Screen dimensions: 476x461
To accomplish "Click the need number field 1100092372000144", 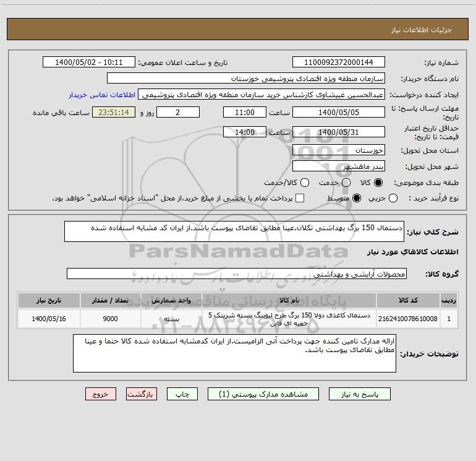I will 339,62.
